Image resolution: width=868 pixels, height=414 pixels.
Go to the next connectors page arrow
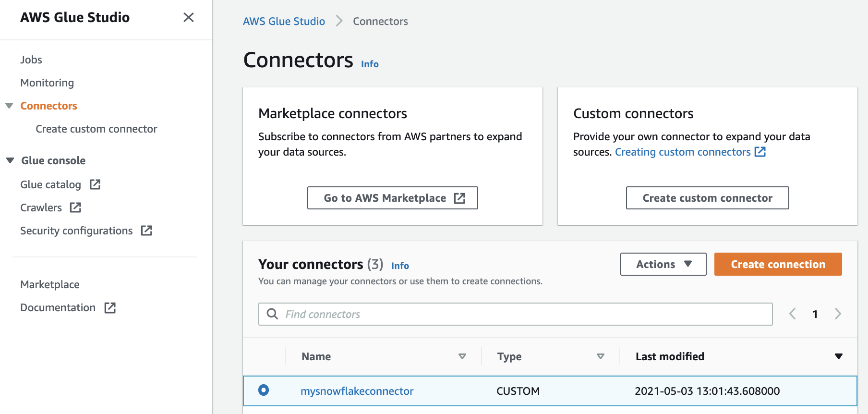point(838,314)
